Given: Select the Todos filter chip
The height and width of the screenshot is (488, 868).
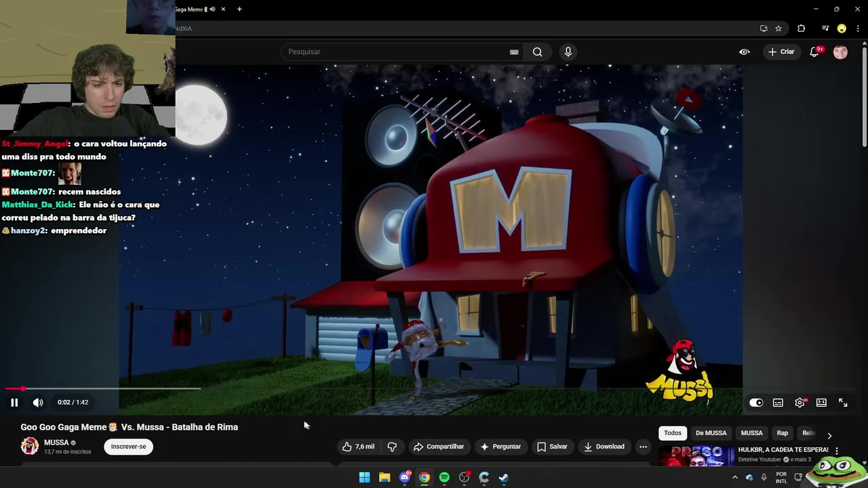Looking at the screenshot, I should pos(673,433).
